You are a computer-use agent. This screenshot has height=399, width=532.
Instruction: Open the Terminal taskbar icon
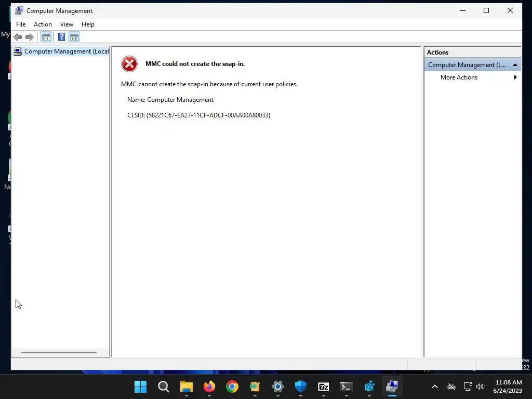(347, 387)
